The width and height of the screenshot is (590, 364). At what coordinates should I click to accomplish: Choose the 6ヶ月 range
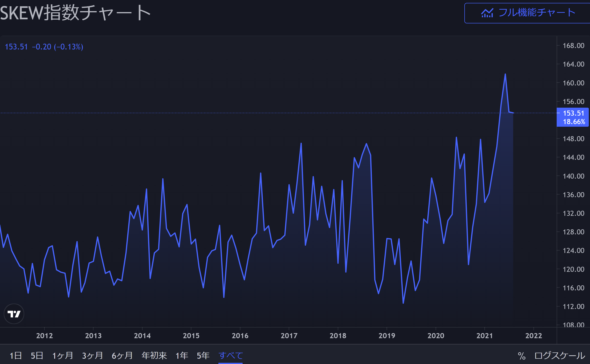[122, 356]
